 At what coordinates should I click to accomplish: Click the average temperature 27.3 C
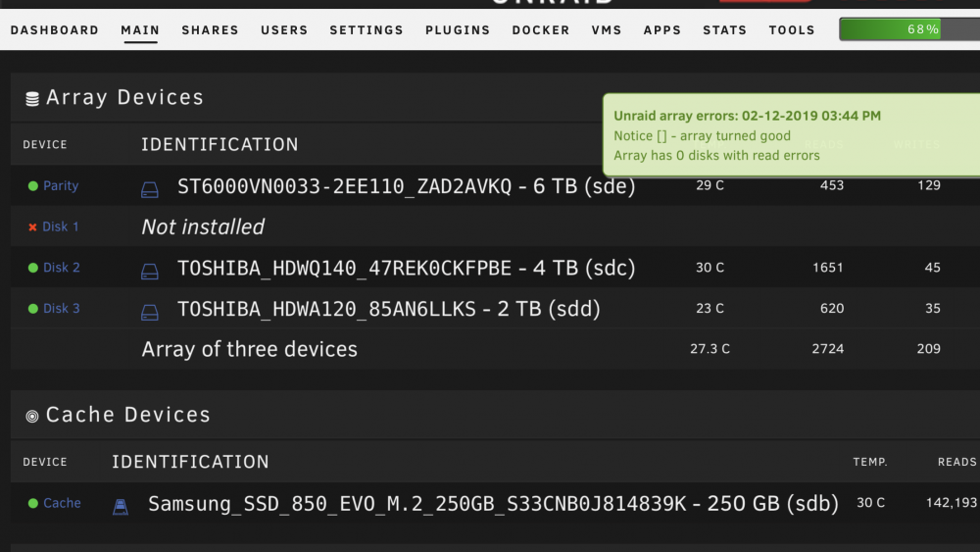(x=710, y=349)
